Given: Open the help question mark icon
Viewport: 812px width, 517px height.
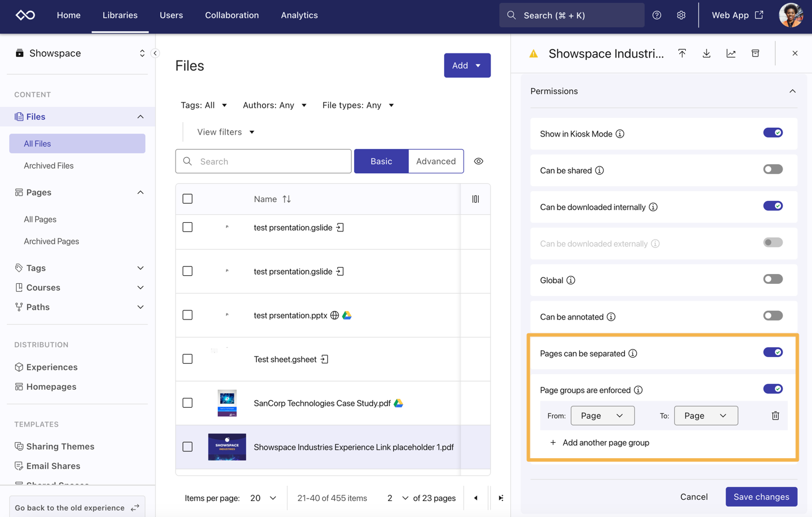Looking at the screenshot, I should [657, 15].
